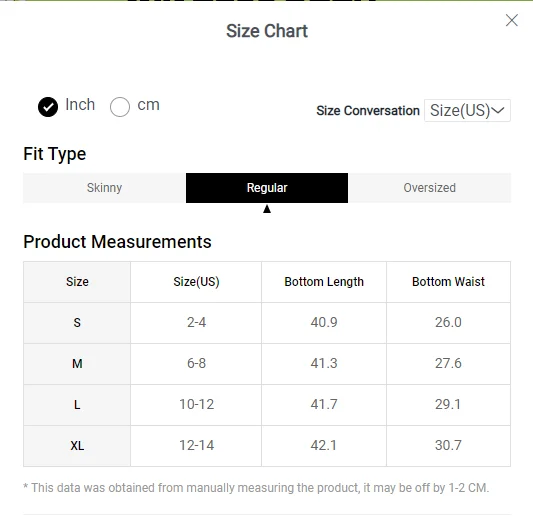Viewport: 533px width, 517px height.
Task: Select the Regular fit type tab
Action: (x=267, y=188)
